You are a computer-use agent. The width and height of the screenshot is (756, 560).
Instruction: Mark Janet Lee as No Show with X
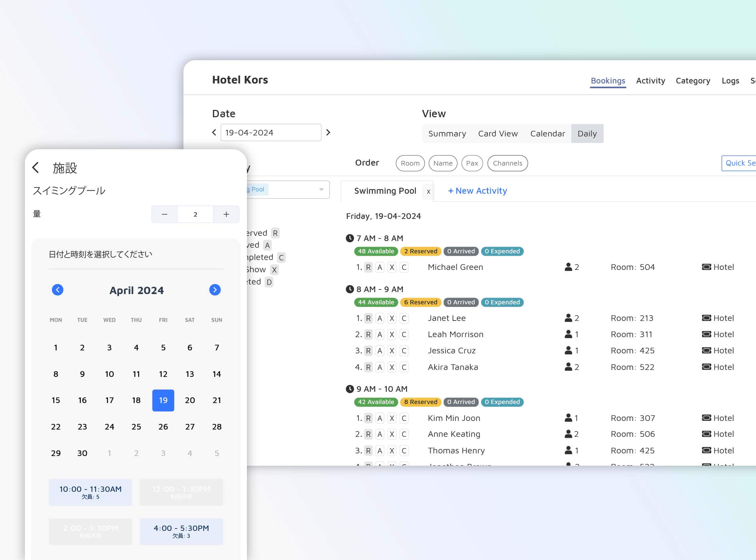pos(392,318)
